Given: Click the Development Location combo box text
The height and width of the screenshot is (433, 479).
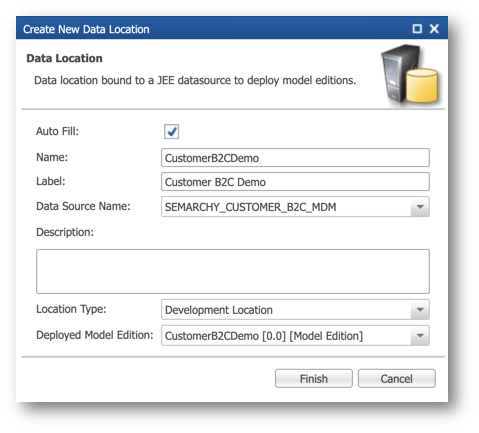Looking at the screenshot, I should [x=219, y=310].
